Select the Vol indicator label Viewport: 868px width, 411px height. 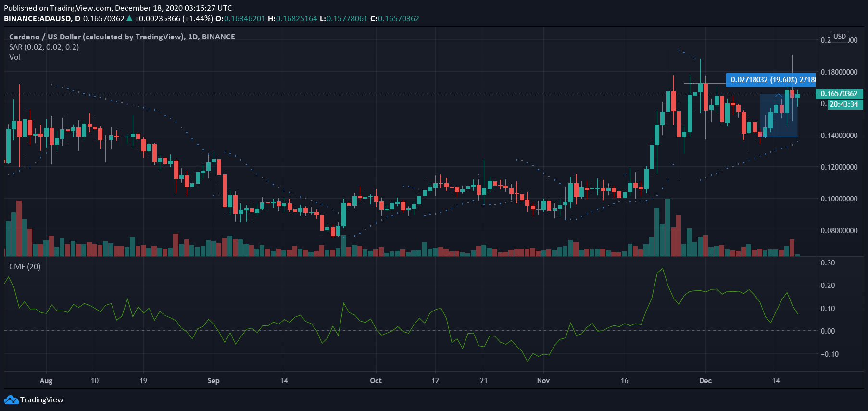click(15, 57)
